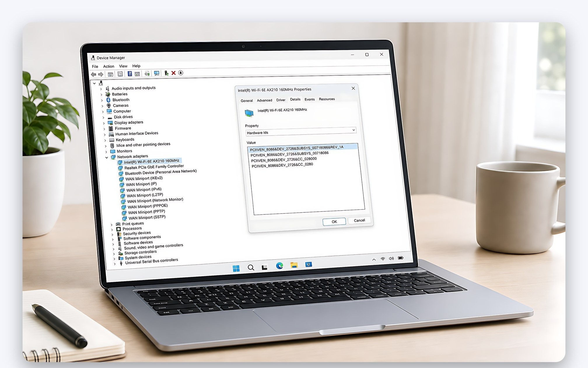Click the Audio inputs and outputs speaker icon

[x=108, y=88]
